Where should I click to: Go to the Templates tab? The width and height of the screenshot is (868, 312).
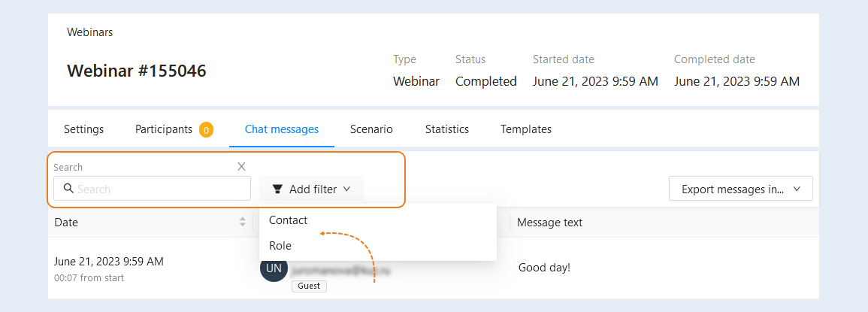click(526, 129)
